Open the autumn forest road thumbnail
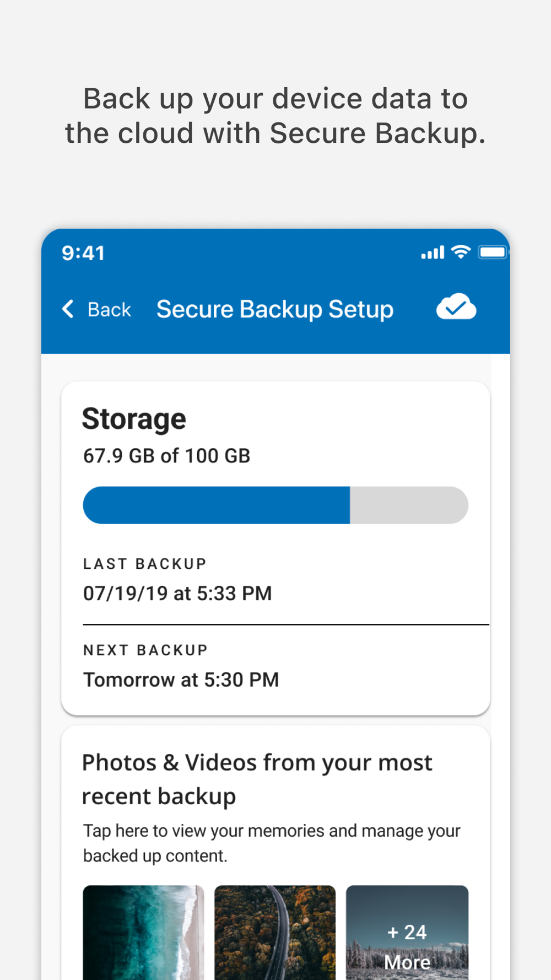 point(275,933)
